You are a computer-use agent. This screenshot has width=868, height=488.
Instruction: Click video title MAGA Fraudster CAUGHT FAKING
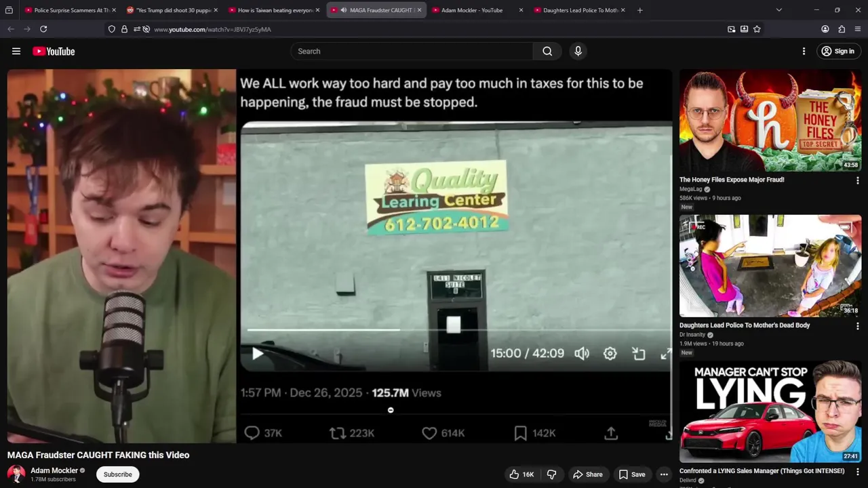coord(98,455)
